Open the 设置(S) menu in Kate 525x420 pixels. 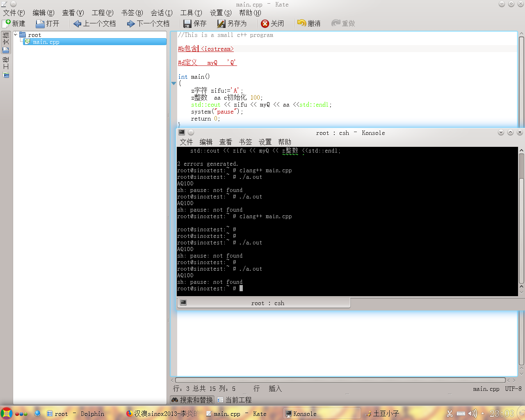(x=221, y=13)
